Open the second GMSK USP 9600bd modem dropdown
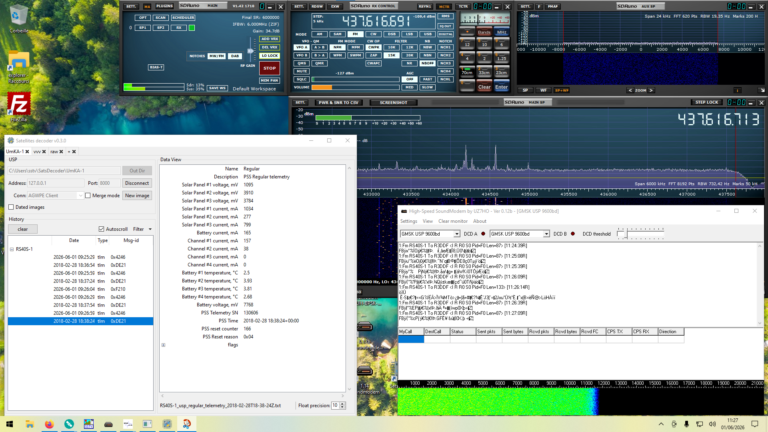768x432 pixels. [546, 234]
